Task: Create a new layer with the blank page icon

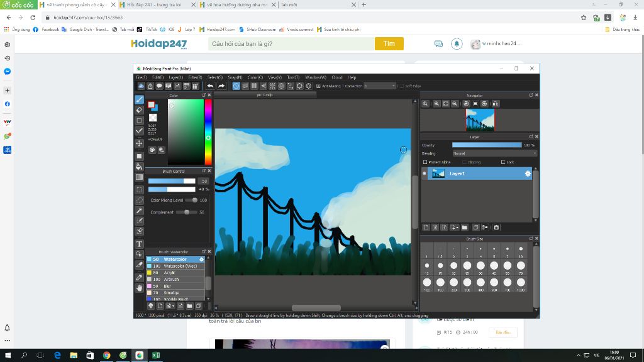Action: click(426, 228)
